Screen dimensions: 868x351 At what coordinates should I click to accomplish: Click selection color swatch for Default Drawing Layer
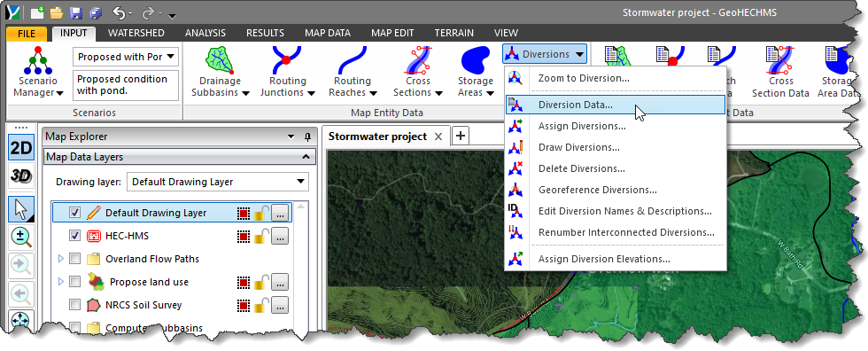(243, 213)
